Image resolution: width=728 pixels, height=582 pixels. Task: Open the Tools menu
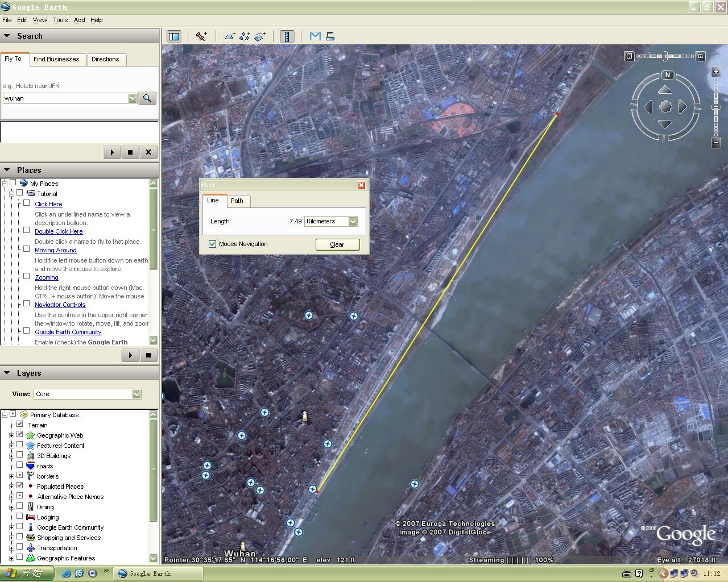(x=60, y=20)
